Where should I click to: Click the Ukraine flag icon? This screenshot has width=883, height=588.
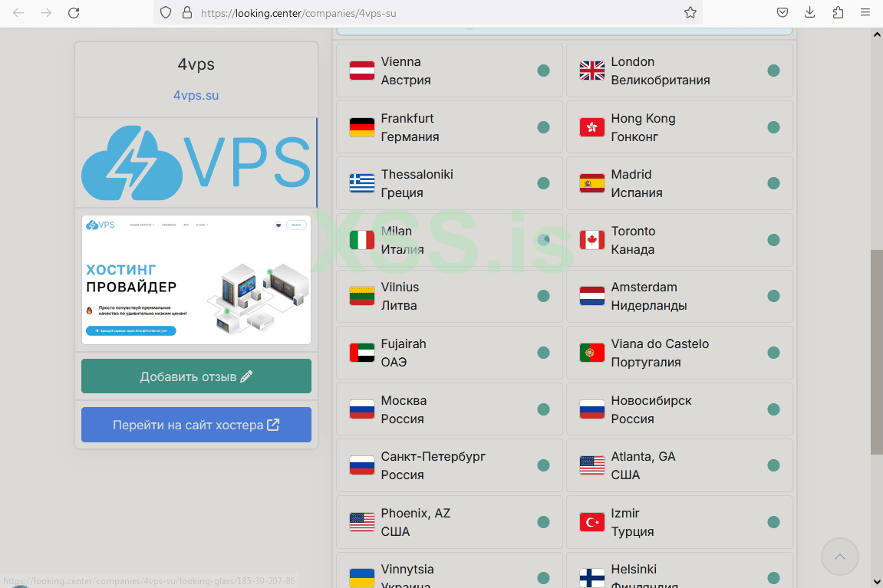coord(361,578)
